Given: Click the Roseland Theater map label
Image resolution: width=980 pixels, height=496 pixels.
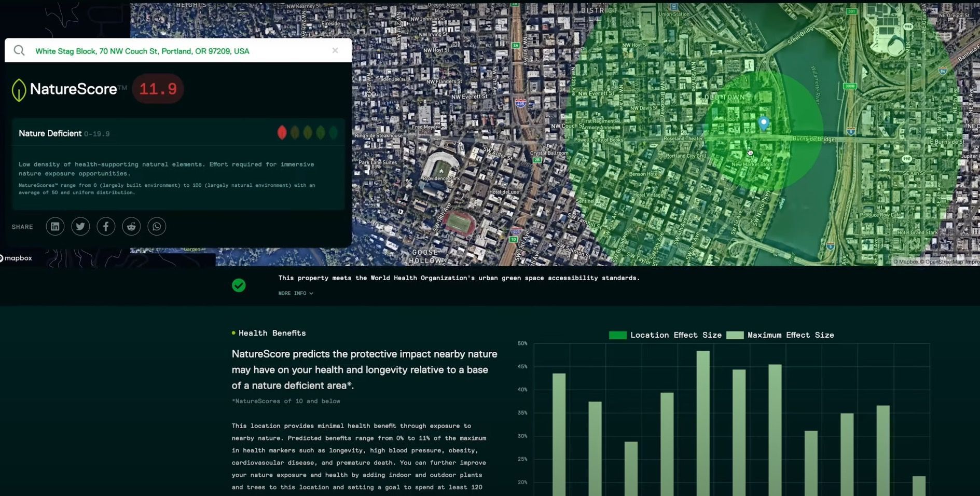Looking at the screenshot, I should 683,139.
